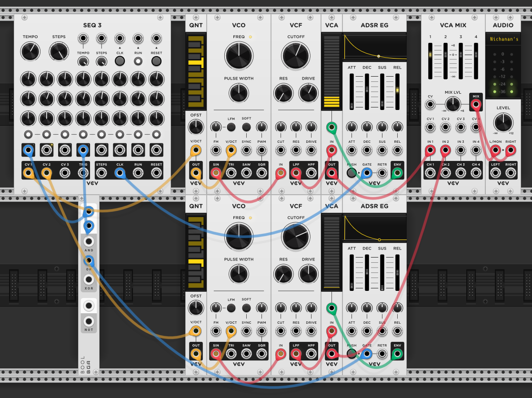Screen dimensions: 532x398
Task: Click the large RES knob on upper VCF
Action: pyautogui.click(x=283, y=93)
